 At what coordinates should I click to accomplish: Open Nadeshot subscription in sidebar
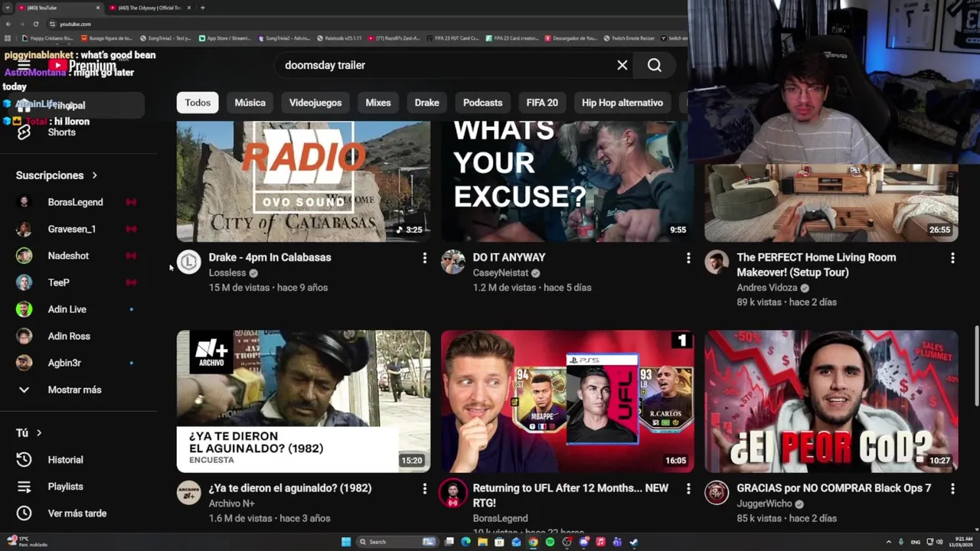point(78,256)
